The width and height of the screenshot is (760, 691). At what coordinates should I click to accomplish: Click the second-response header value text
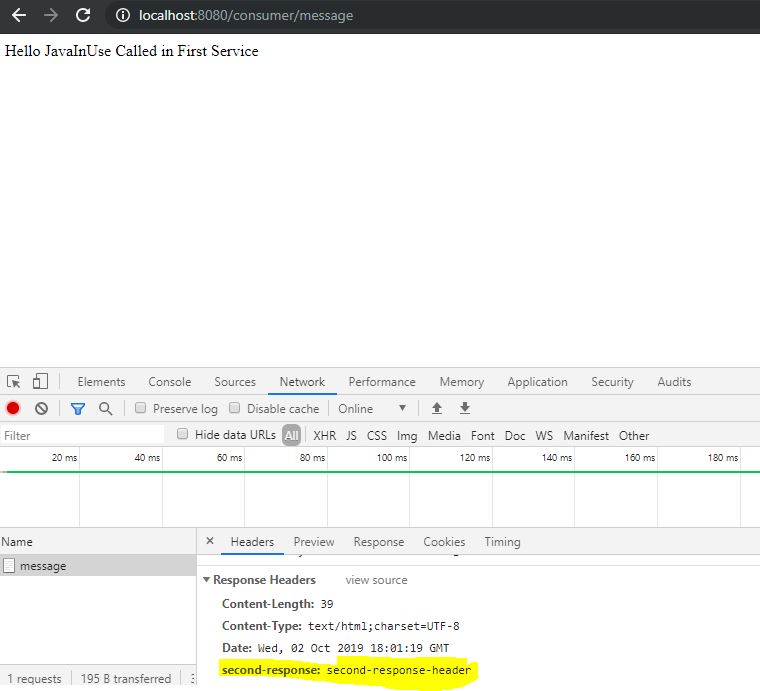[399, 670]
